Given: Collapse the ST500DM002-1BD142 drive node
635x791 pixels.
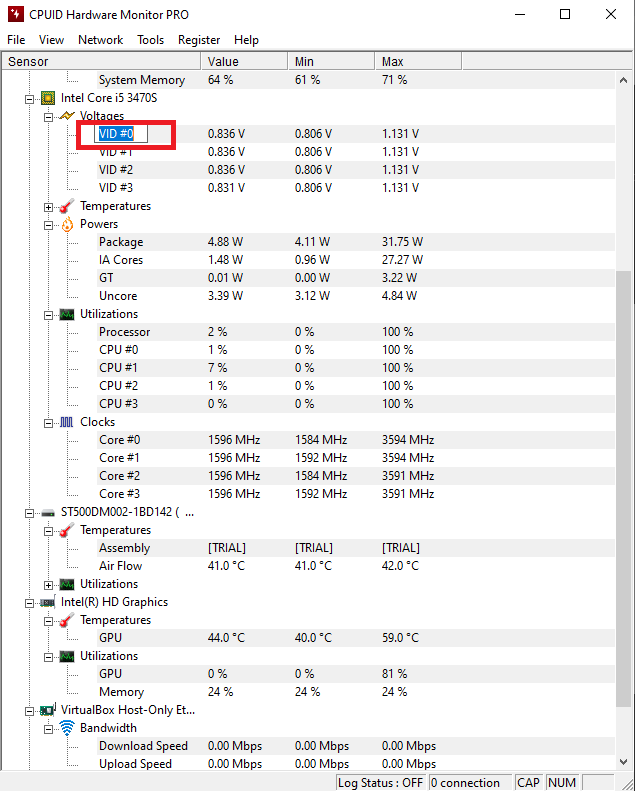Looking at the screenshot, I should 30,514.
